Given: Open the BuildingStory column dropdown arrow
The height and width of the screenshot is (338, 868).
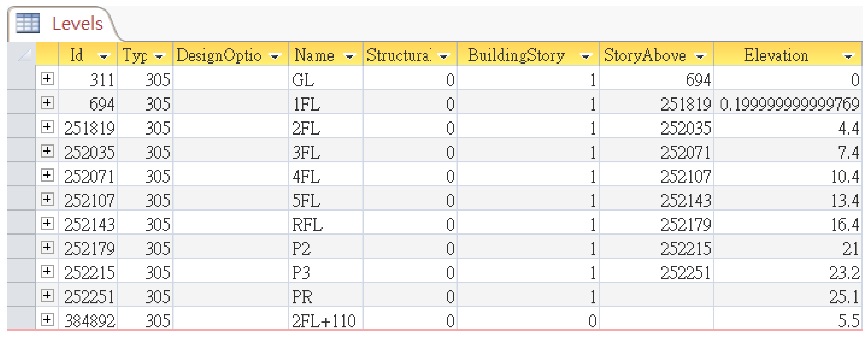Looking at the screenshot, I should click(x=586, y=56).
